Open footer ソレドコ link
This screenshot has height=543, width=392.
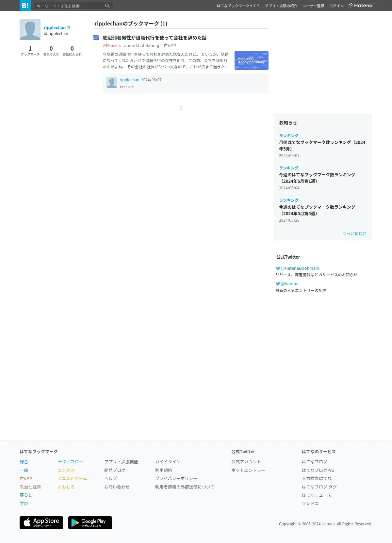pyautogui.click(x=310, y=503)
